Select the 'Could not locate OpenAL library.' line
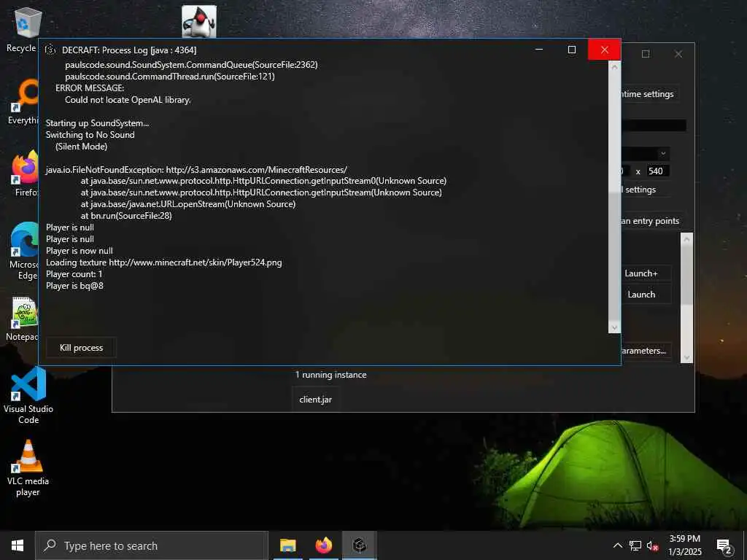Image resolution: width=747 pixels, height=560 pixels. 128,99
